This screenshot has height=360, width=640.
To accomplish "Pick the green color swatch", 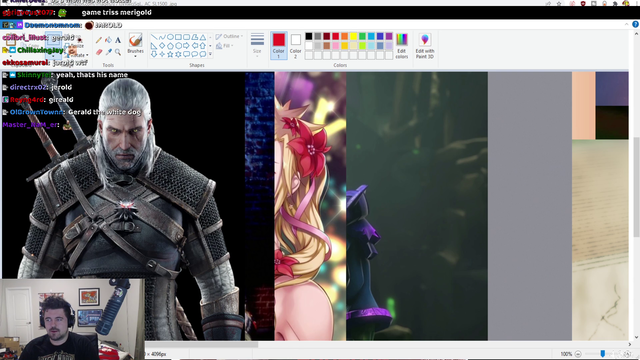I will click(x=362, y=37).
